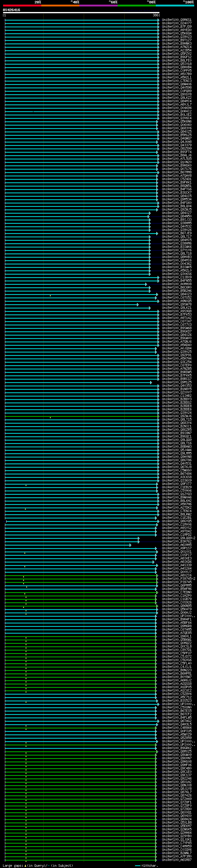Click the Large gaps legend text
Screen dimensions: 197x868
38,866
